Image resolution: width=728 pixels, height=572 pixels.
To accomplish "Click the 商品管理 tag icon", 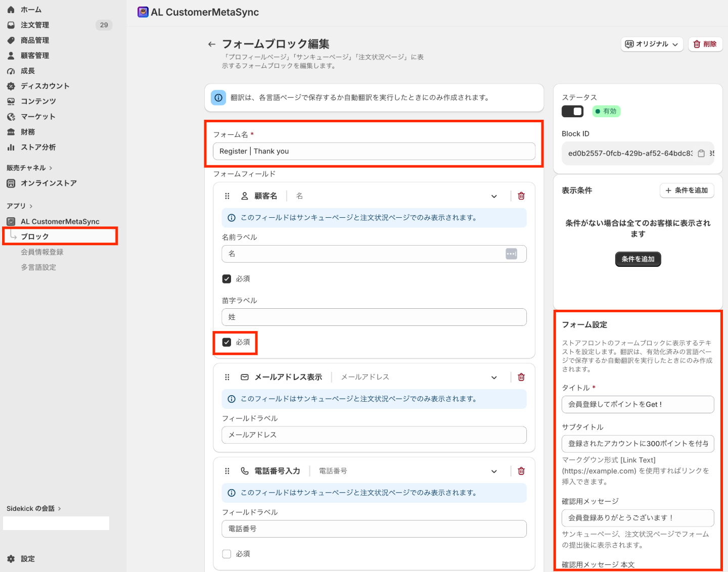I will (11, 40).
